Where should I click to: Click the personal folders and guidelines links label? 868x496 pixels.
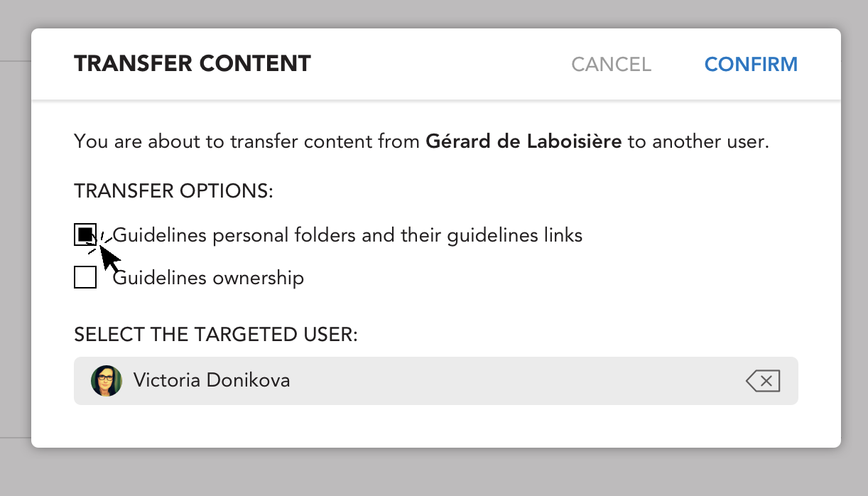pyautogui.click(x=347, y=235)
